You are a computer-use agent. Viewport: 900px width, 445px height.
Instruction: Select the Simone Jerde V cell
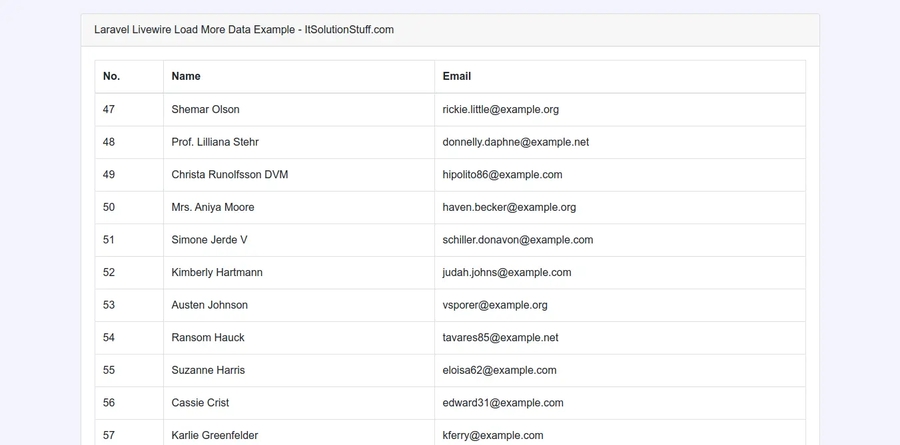click(x=209, y=240)
